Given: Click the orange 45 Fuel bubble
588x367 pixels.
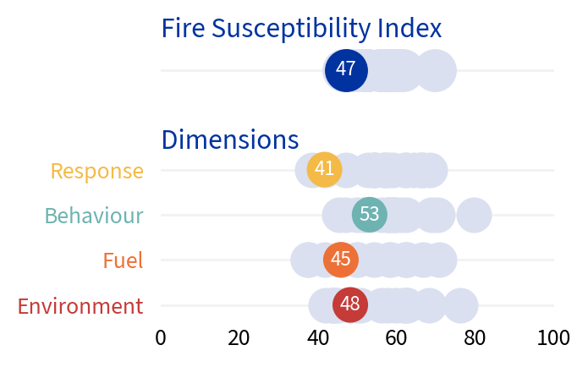Looking at the screenshot, I should tap(340, 260).
